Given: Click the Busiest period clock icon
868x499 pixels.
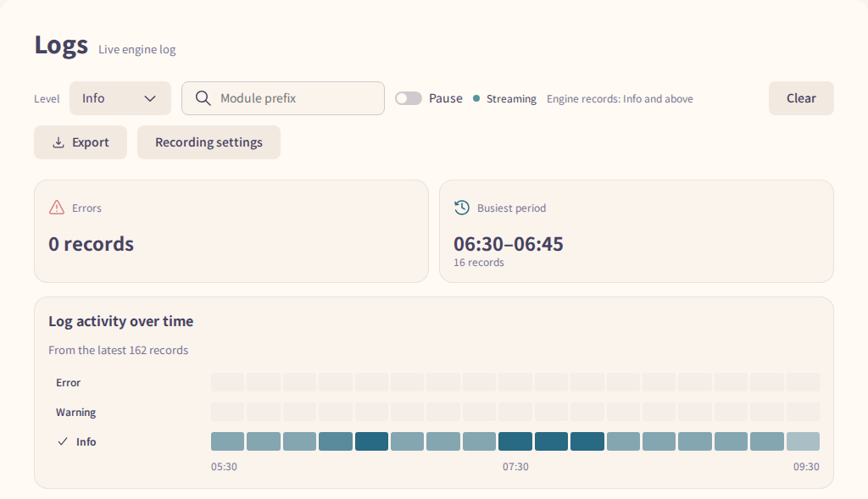Looking at the screenshot, I should (x=462, y=208).
